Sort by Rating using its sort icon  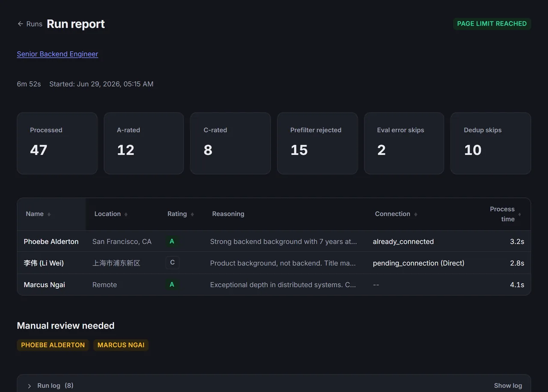point(192,214)
